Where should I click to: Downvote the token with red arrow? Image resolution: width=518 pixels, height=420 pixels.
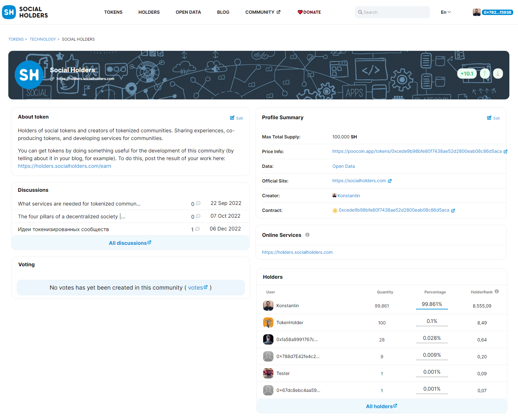coord(498,74)
